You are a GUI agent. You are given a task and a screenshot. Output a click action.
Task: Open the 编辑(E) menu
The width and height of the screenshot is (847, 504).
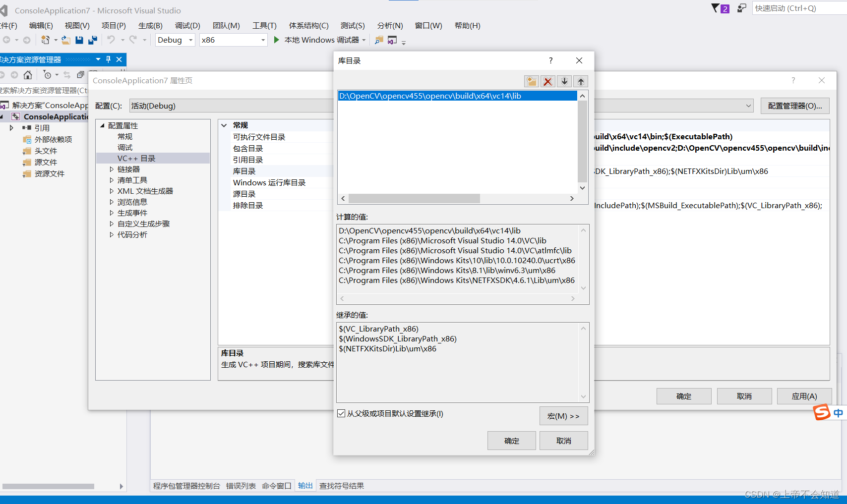tap(41, 25)
